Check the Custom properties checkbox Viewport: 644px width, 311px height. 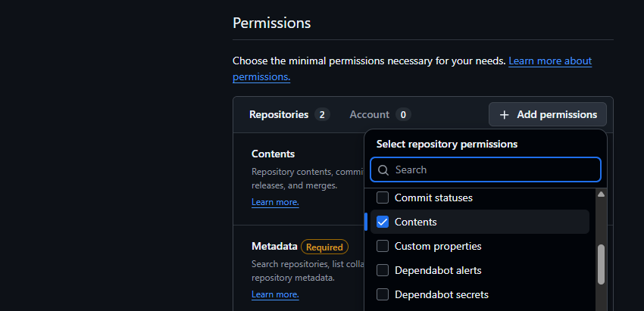[383, 246]
